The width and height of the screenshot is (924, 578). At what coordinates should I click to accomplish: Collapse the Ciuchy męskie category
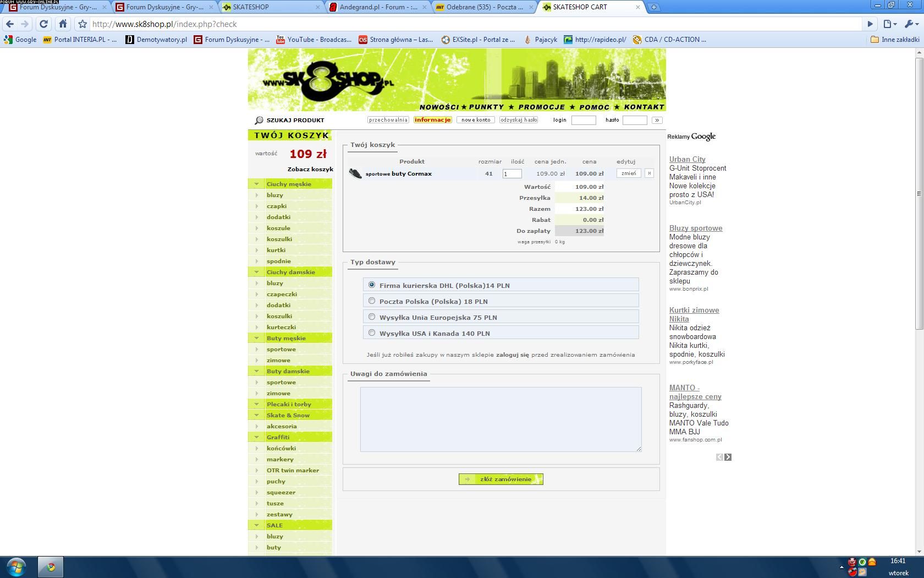[x=256, y=184]
